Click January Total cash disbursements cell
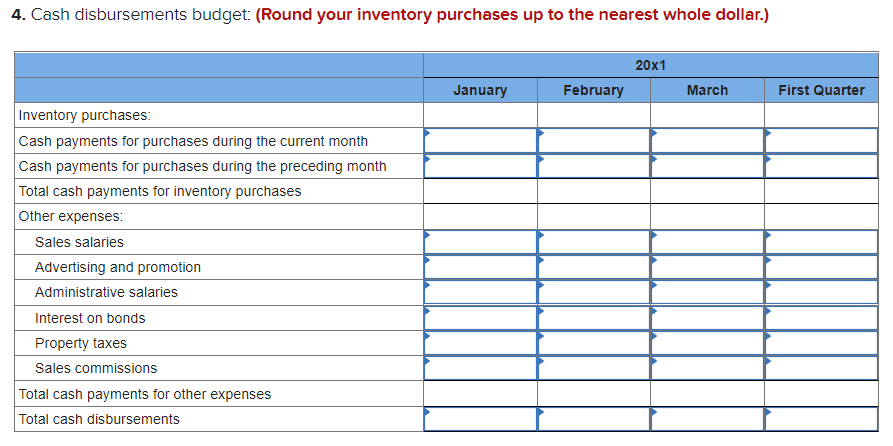 point(480,419)
